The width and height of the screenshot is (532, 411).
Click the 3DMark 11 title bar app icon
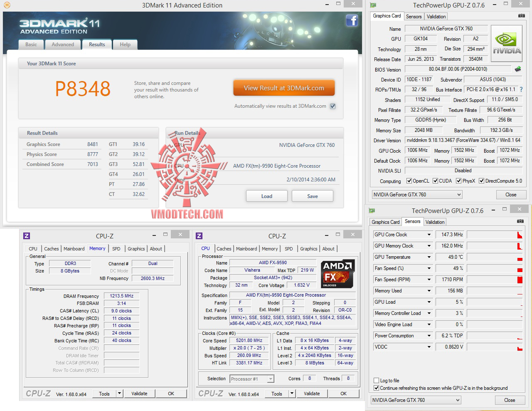point(7,5)
